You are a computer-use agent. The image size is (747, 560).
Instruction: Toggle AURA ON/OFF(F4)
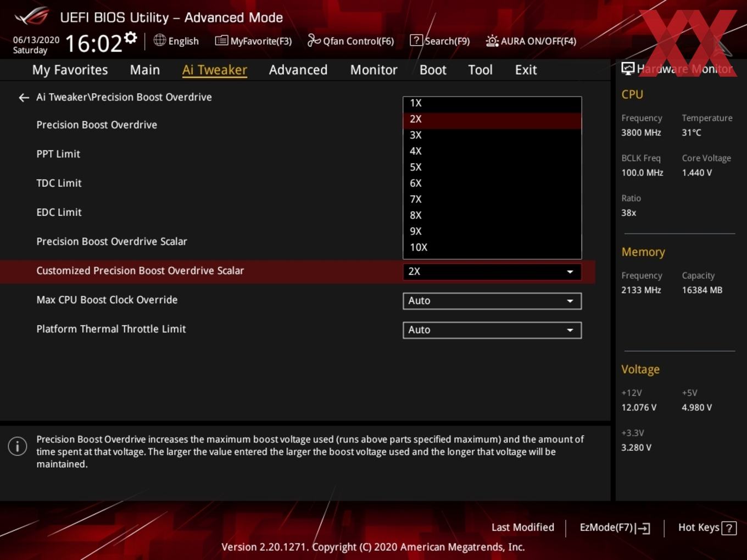click(x=531, y=41)
